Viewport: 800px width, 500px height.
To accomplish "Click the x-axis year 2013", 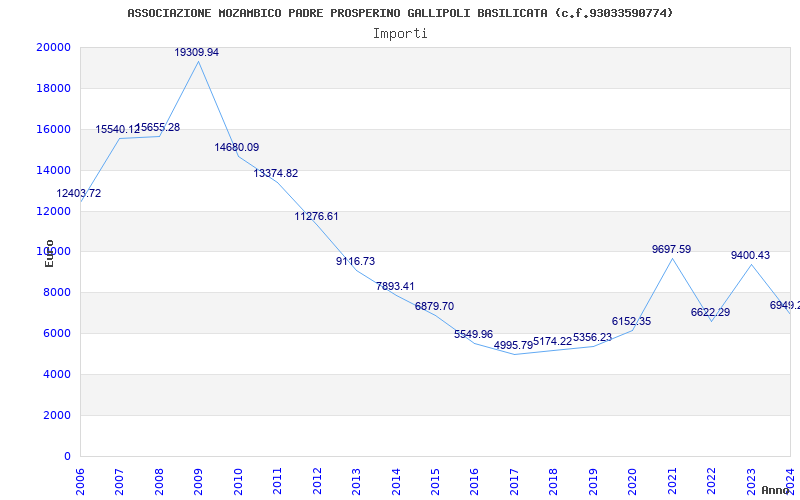I will click(x=356, y=482).
